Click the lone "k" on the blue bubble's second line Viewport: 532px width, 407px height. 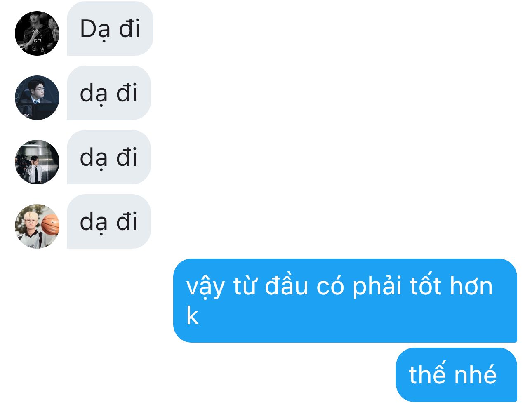[192, 316]
